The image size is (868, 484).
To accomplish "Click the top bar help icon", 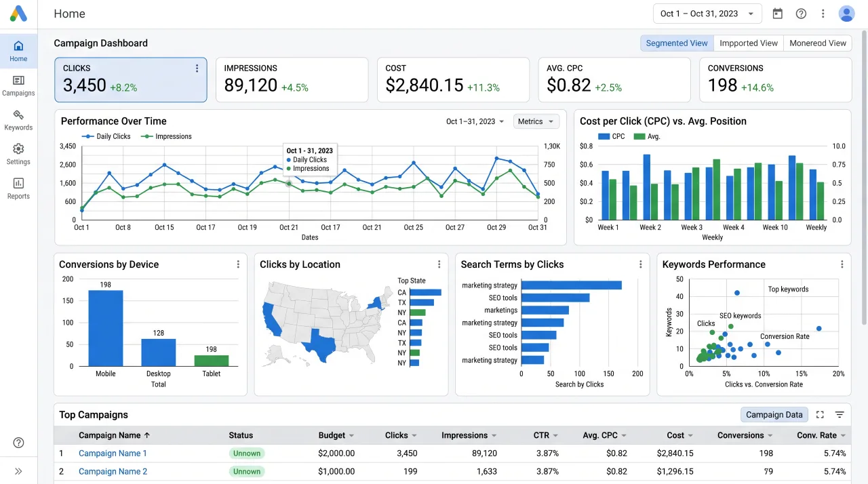I will [801, 14].
